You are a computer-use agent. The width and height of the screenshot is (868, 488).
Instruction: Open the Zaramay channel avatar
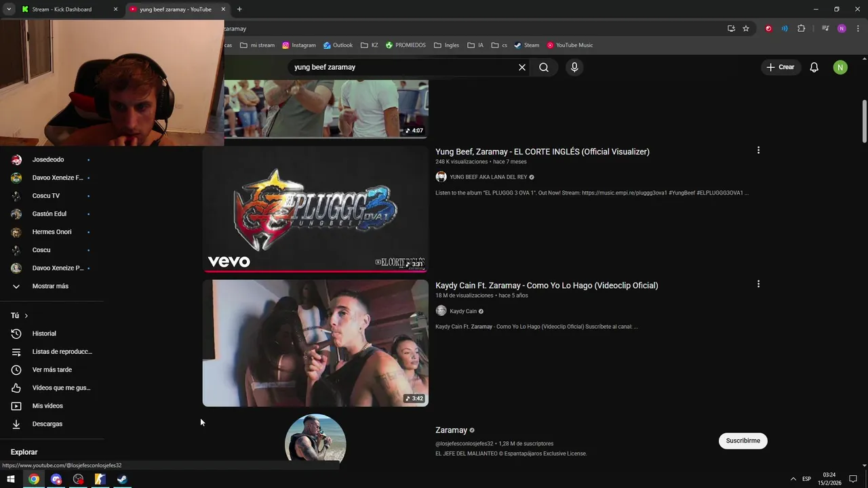[x=315, y=438]
